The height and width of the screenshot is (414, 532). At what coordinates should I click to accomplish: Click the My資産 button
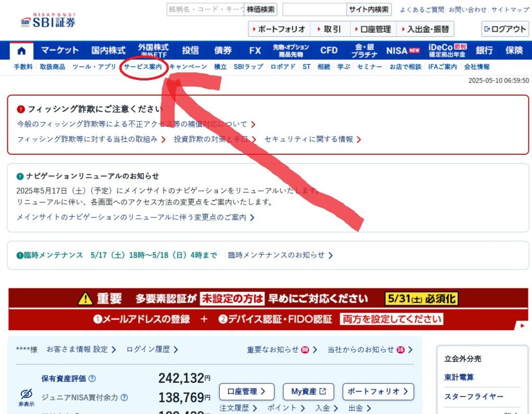[x=309, y=392]
